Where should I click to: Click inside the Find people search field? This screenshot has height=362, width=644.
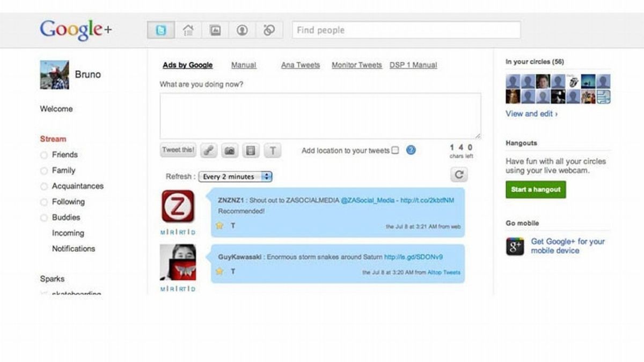[x=405, y=30]
